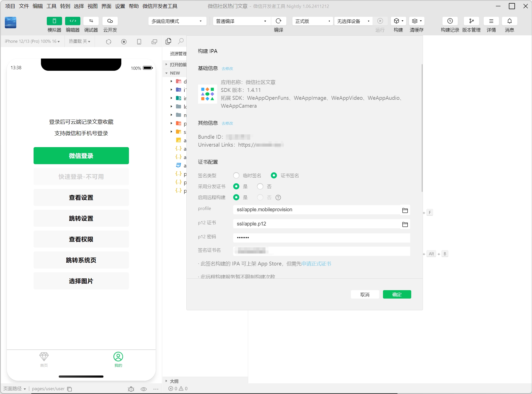Viewport: 532px width, 394px height.
Task: Open messages bell icon (消息)
Action: tap(509, 21)
